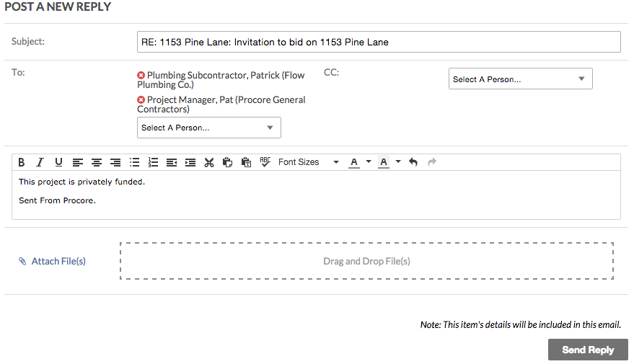
Task: Click the Attach File(s) link
Action: 58,262
